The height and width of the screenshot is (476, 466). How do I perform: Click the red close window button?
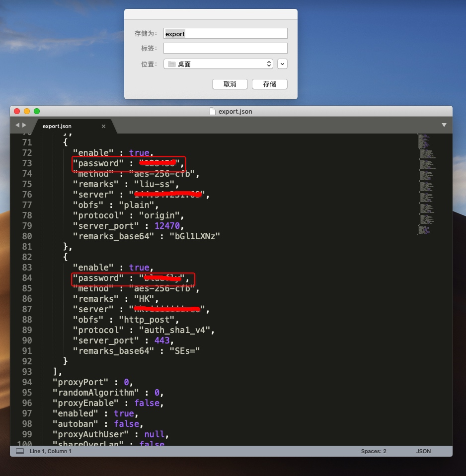[x=17, y=111]
